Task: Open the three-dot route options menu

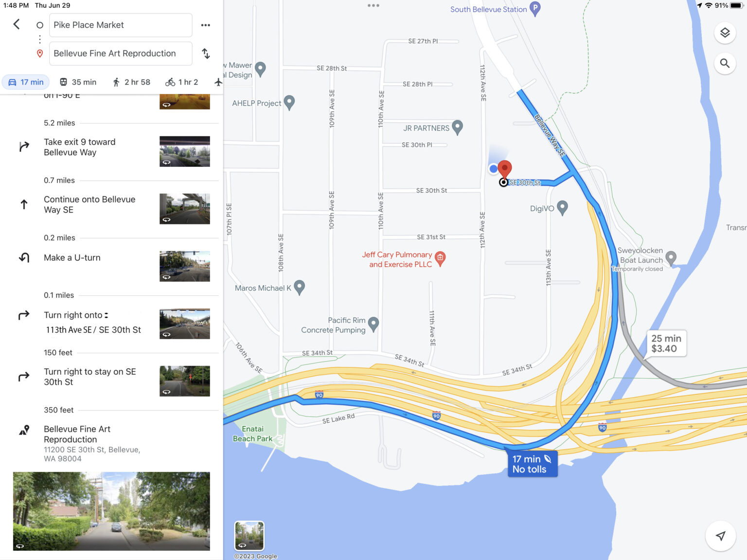Action: point(206,25)
